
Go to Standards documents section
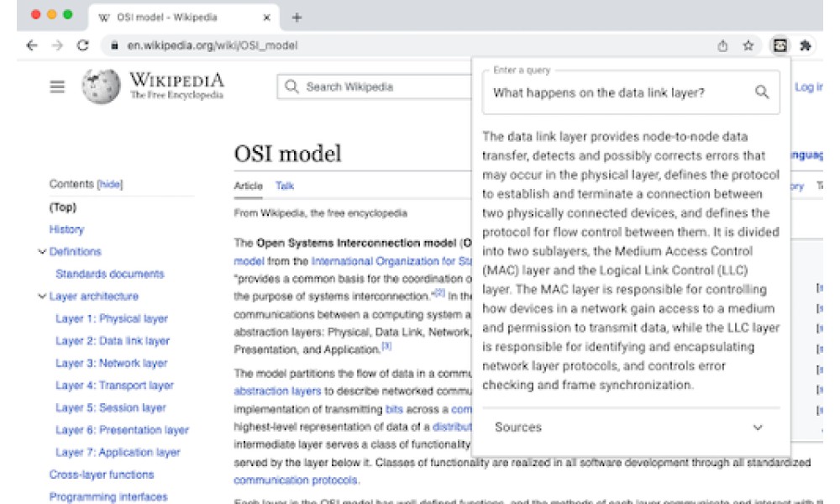click(x=110, y=274)
